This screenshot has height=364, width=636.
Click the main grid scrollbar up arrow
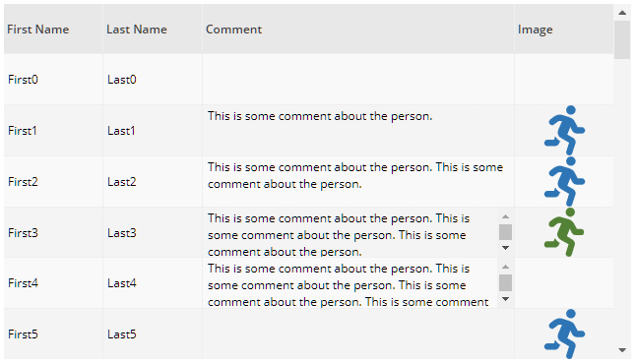click(622, 13)
